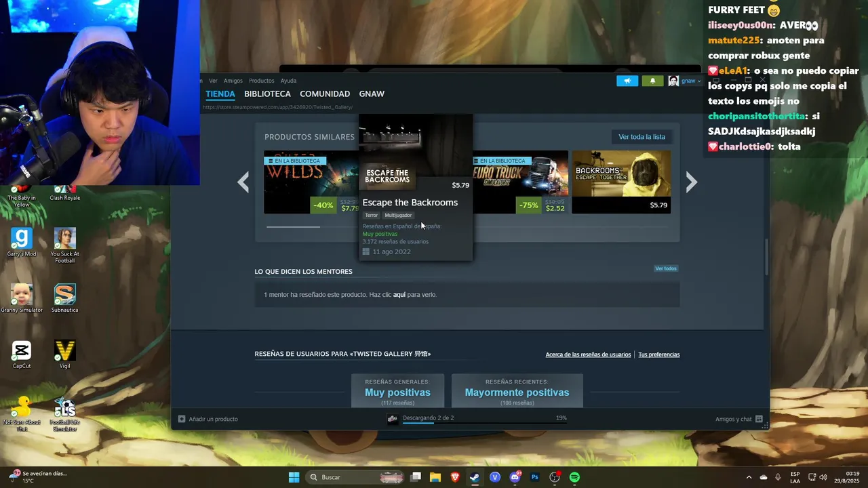This screenshot has width=868, height=488.
Task: Switch to TIENDA tab
Action: pyautogui.click(x=220, y=94)
